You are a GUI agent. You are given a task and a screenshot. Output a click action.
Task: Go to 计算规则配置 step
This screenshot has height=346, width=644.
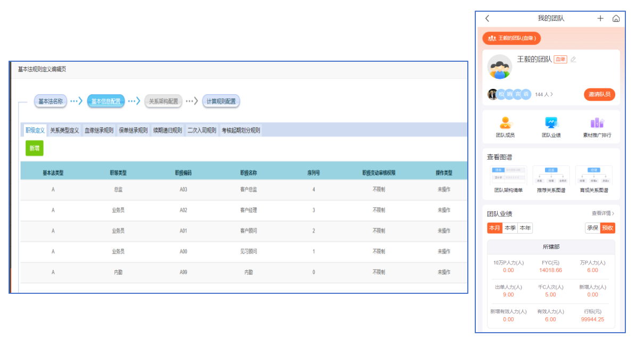pyautogui.click(x=221, y=101)
